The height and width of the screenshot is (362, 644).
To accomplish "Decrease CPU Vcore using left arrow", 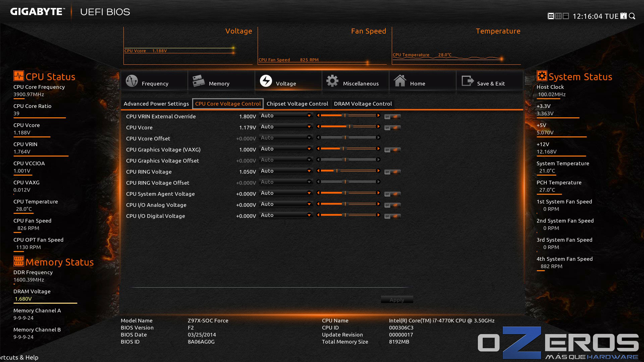I will click(x=318, y=127).
